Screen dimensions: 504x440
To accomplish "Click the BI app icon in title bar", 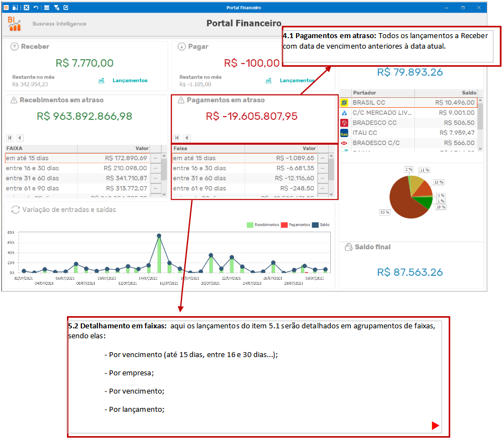I will tap(6, 7).
